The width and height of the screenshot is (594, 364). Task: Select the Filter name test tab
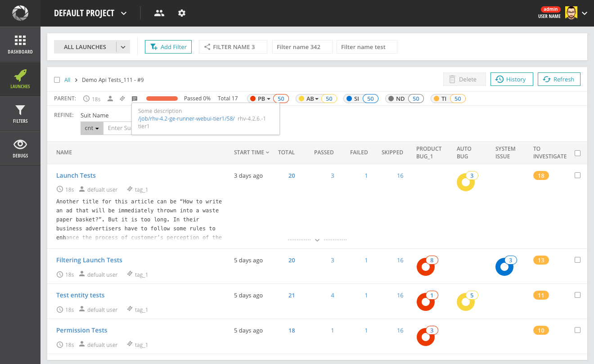pos(367,46)
